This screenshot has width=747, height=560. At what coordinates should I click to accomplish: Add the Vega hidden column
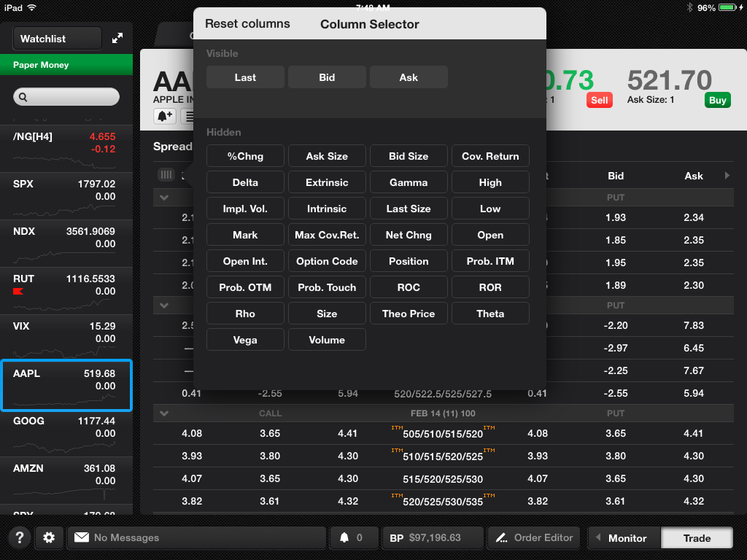pos(245,340)
